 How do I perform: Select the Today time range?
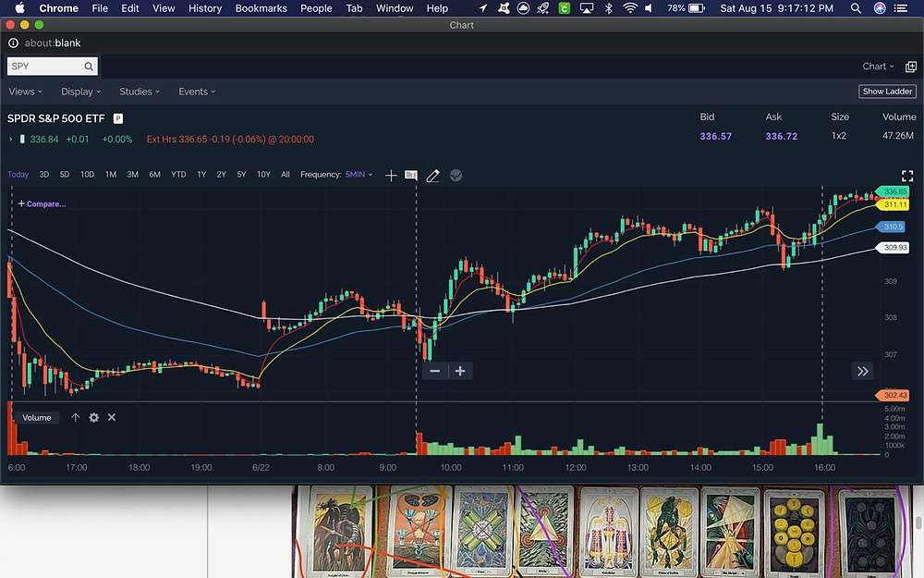click(x=18, y=175)
